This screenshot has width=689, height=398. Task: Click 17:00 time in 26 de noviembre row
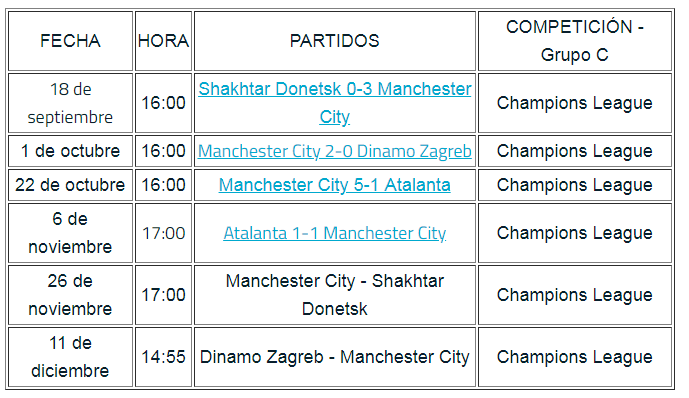tap(163, 295)
